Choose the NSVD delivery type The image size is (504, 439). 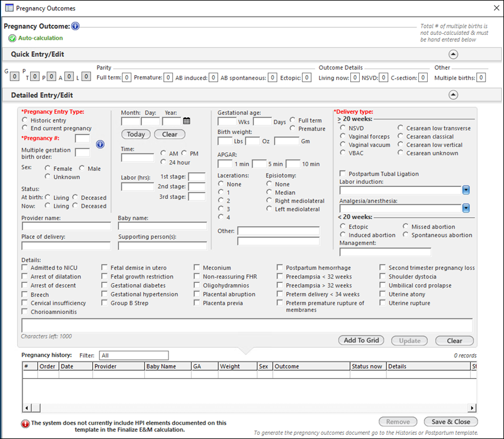coord(343,128)
